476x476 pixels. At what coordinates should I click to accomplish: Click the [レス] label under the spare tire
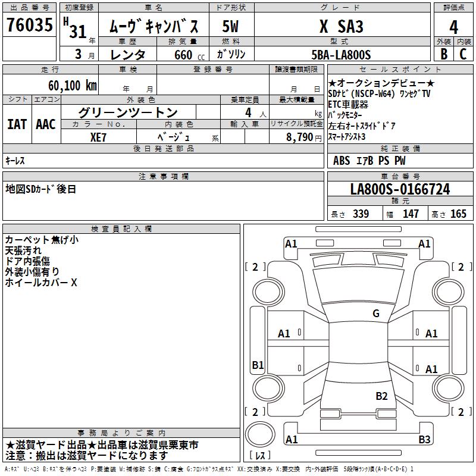[x=260, y=455]
